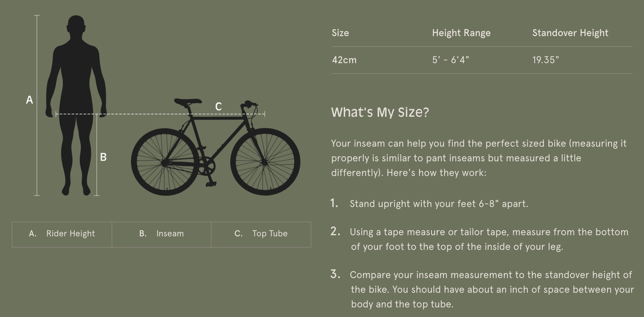Click the letter A height marker
Screen dimensions: 644x317
(29, 100)
